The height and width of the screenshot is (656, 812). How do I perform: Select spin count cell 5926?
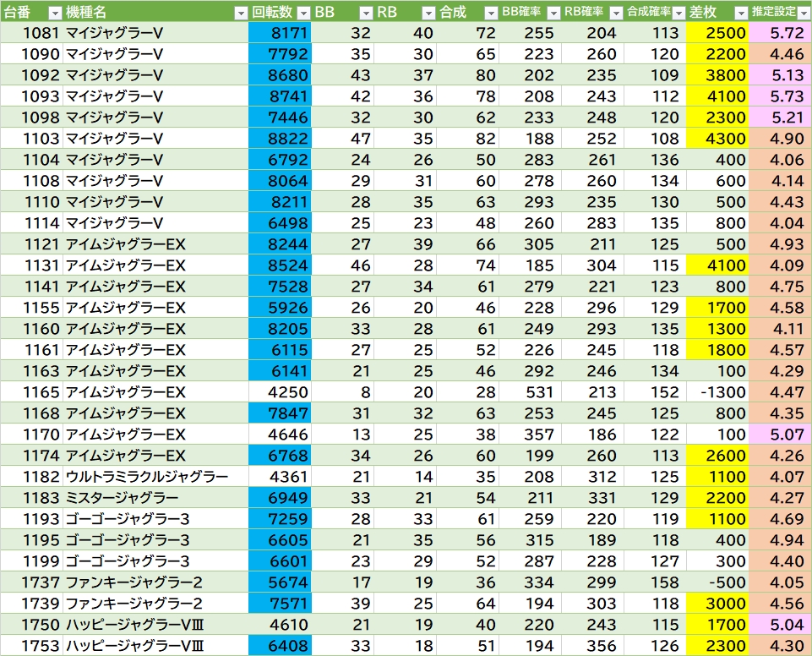pos(280,307)
